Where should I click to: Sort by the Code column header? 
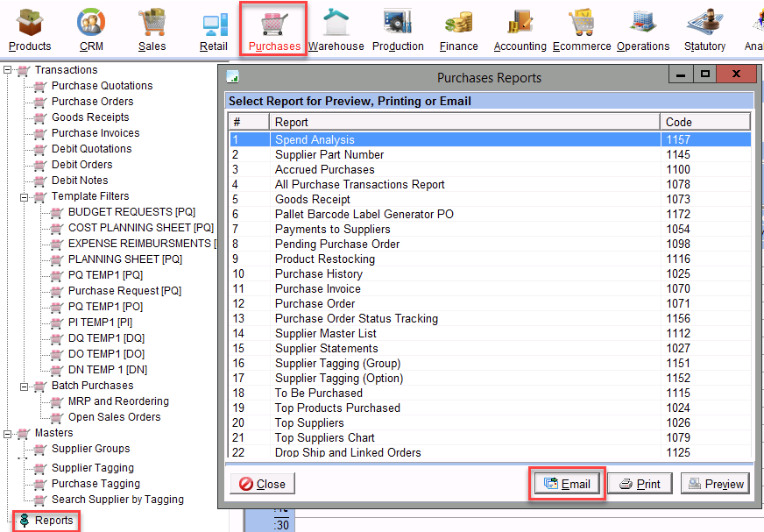tap(704, 122)
